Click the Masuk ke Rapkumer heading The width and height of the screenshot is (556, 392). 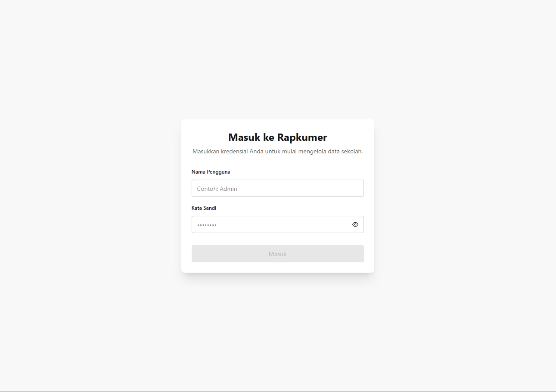click(x=277, y=137)
